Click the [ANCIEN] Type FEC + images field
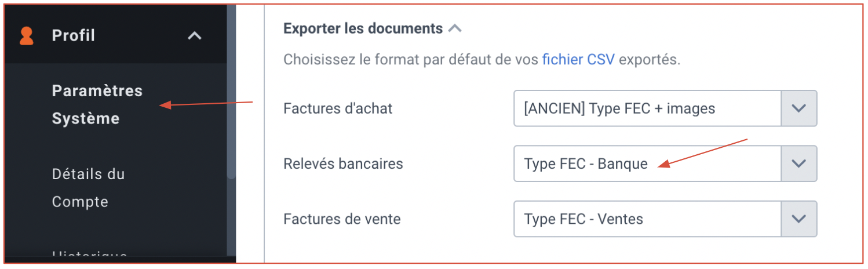868x269 pixels. point(647,108)
